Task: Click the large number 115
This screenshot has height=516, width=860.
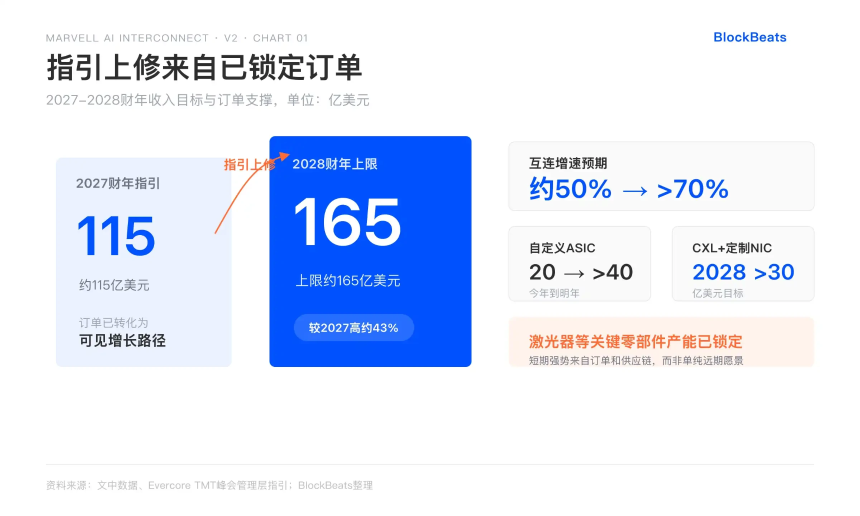Action: (116, 236)
